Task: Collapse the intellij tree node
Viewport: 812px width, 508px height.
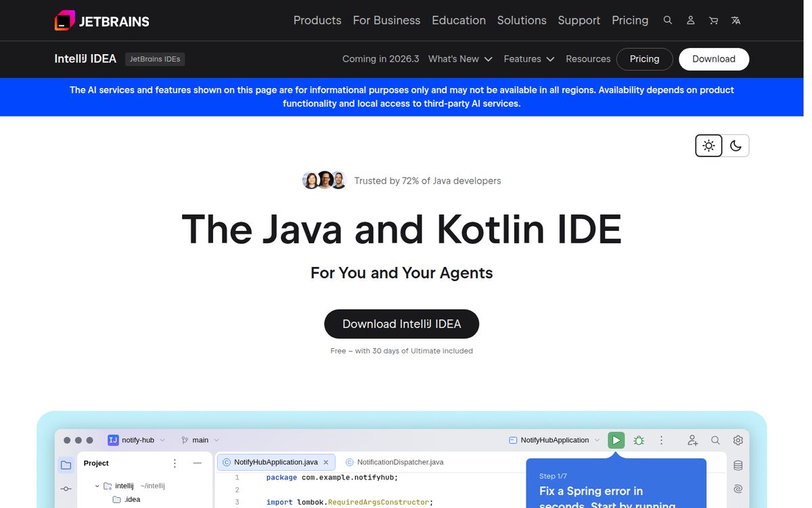Action: [97, 486]
